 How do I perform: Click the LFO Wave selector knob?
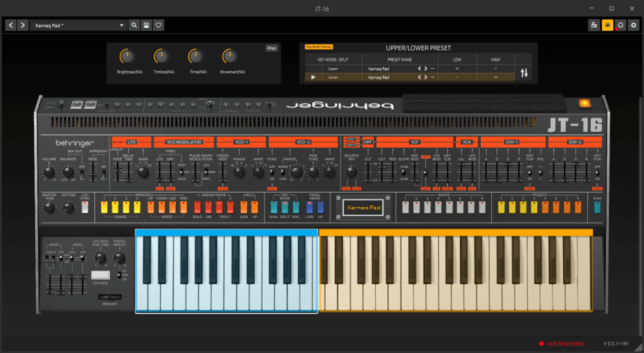[x=143, y=172]
